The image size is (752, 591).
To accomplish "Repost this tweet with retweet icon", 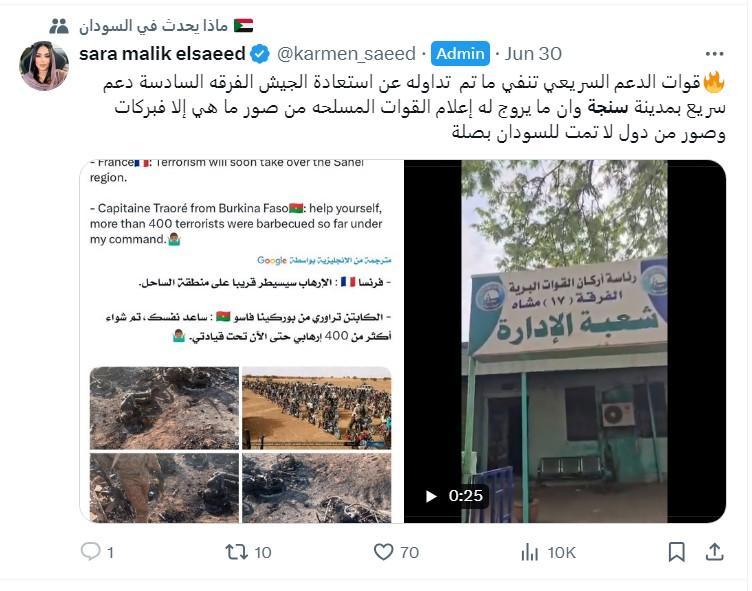I will point(236,552).
